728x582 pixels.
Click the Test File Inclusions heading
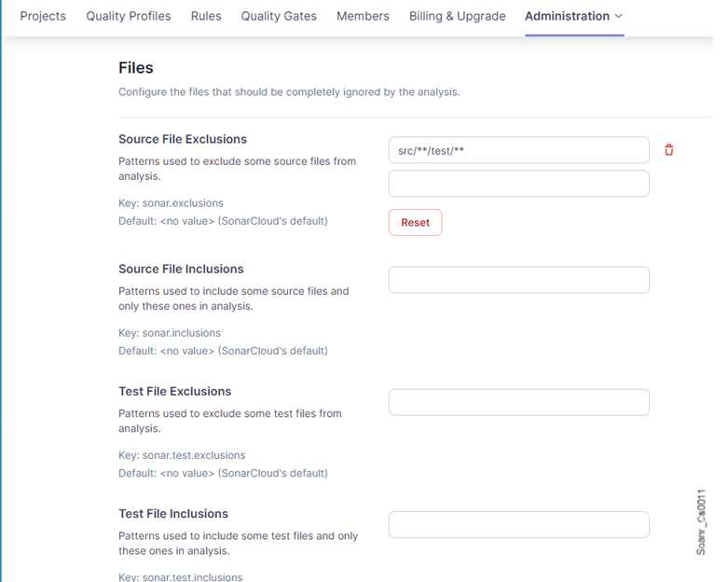pos(173,514)
